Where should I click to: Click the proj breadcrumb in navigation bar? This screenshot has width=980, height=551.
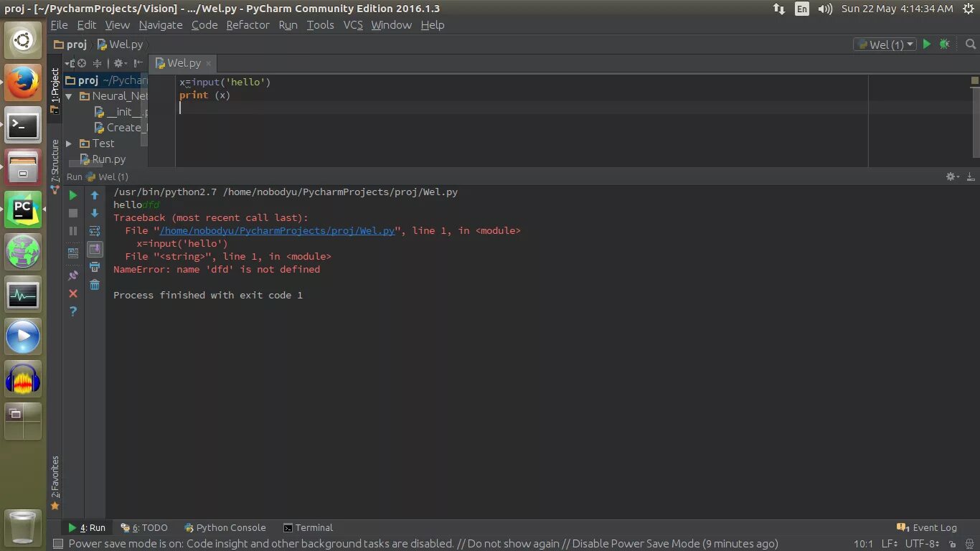pyautogui.click(x=70, y=44)
